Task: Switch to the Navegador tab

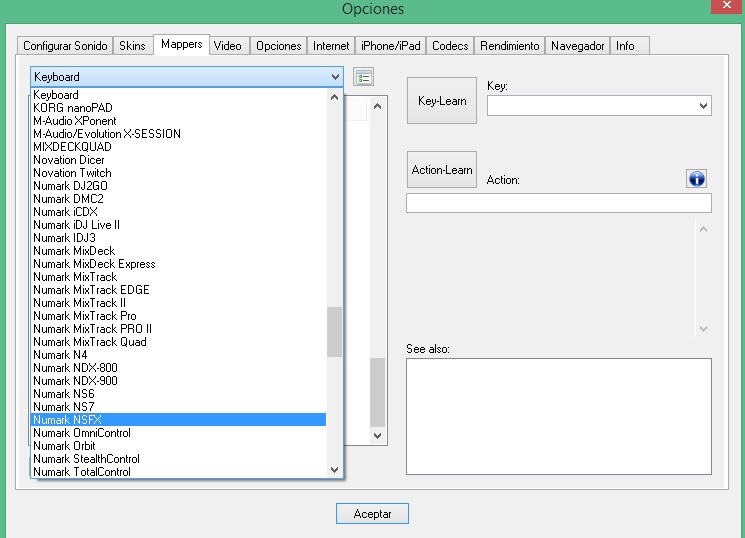Action: [577, 46]
